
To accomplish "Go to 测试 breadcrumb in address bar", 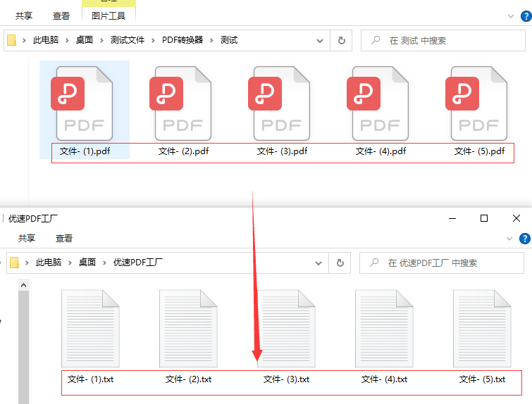I will 229,40.
